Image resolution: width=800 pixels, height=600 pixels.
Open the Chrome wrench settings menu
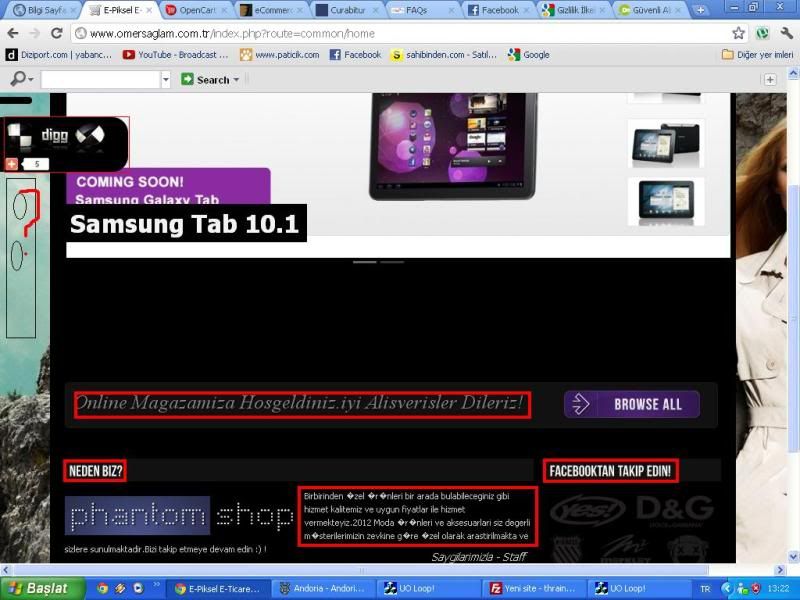tap(786, 34)
